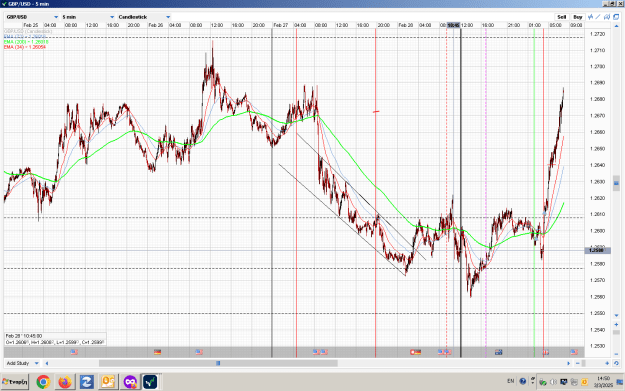Select the EMA (72) blue label

tap(25, 37)
